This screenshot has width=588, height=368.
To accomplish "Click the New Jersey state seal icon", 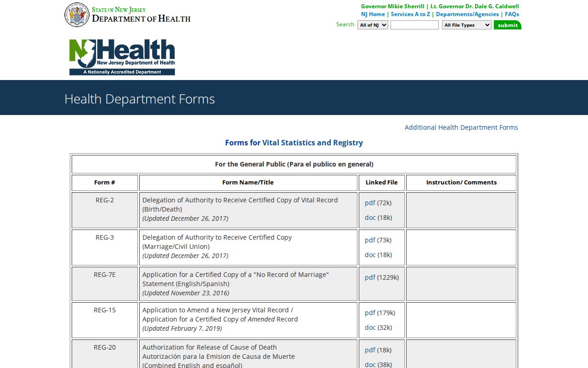I will (77, 15).
